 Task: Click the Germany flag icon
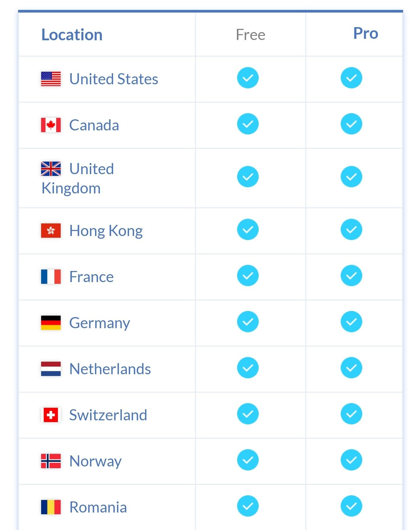click(51, 323)
